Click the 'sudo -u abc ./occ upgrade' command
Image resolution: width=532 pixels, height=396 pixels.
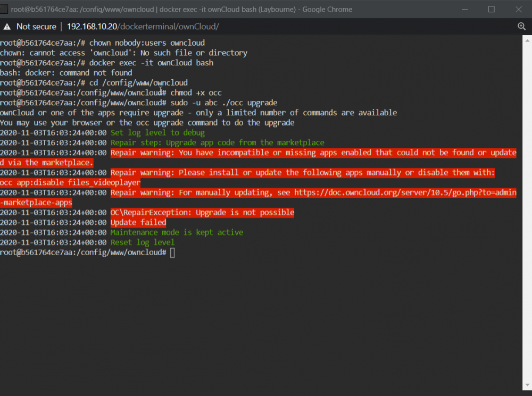[224, 103]
